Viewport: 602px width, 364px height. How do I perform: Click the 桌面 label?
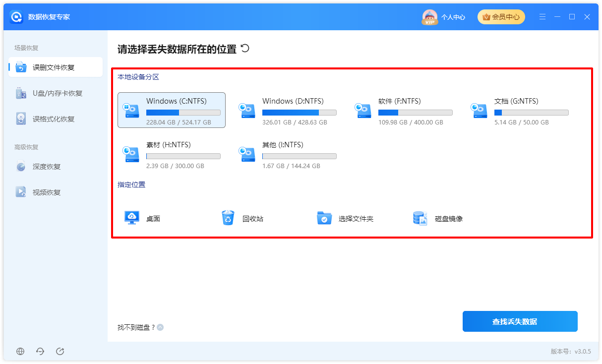pos(153,219)
